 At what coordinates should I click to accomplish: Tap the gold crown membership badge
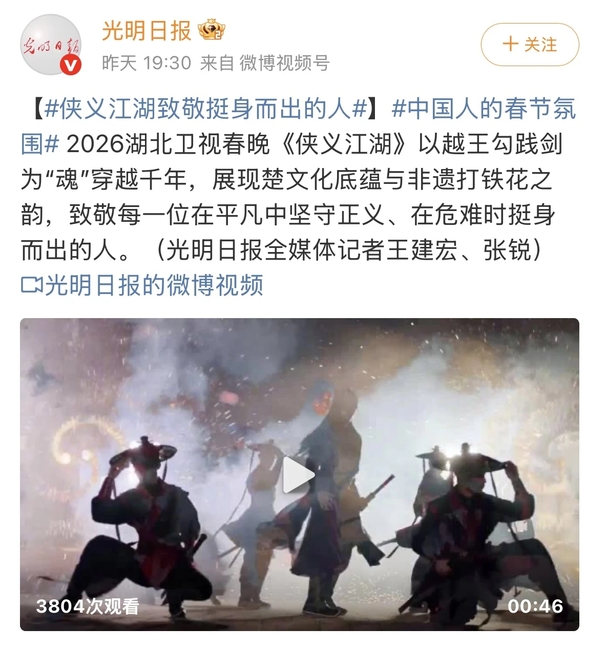coord(211,30)
